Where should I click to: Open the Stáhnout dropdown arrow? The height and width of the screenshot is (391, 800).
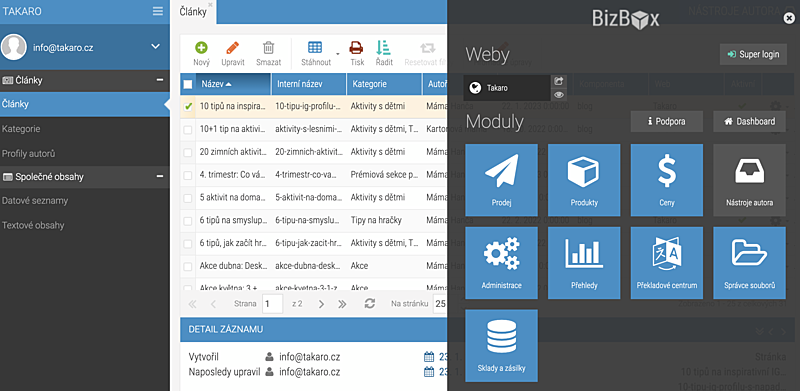click(337, 53)
